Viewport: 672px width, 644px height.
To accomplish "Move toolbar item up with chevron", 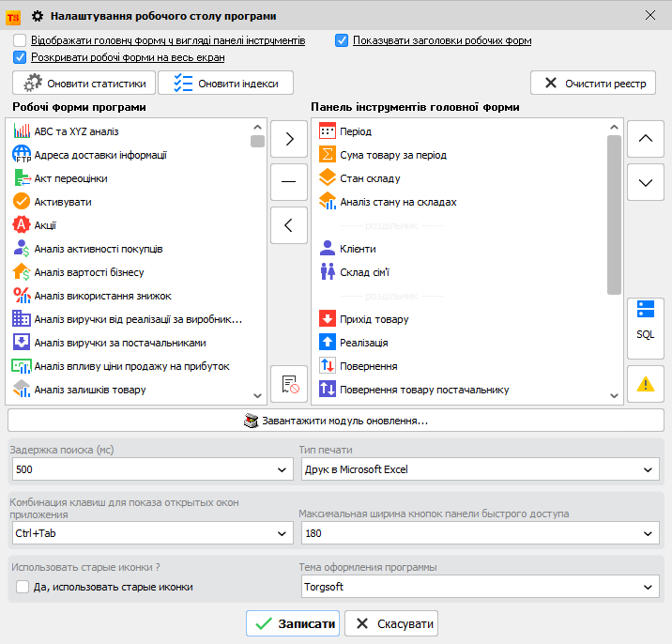I will [645, 139].
